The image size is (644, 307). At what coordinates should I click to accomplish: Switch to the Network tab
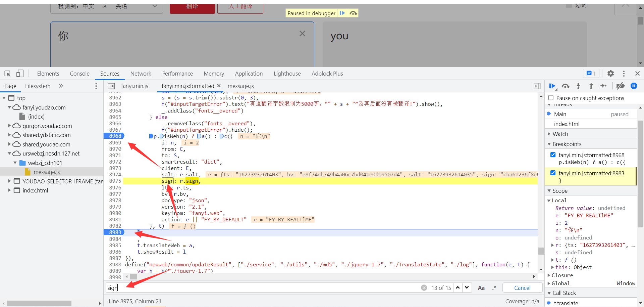[141, 74]
